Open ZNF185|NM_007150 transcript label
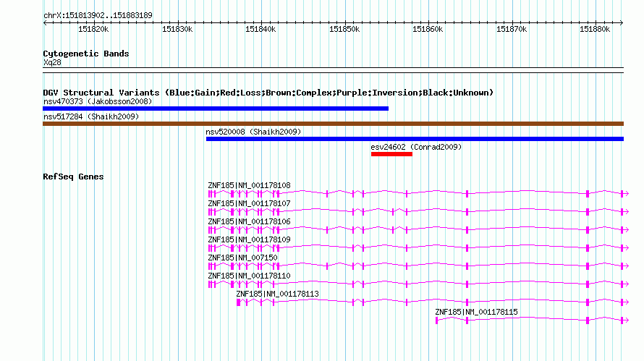Viewport: 644px width, 361px height. pos(242,258)
